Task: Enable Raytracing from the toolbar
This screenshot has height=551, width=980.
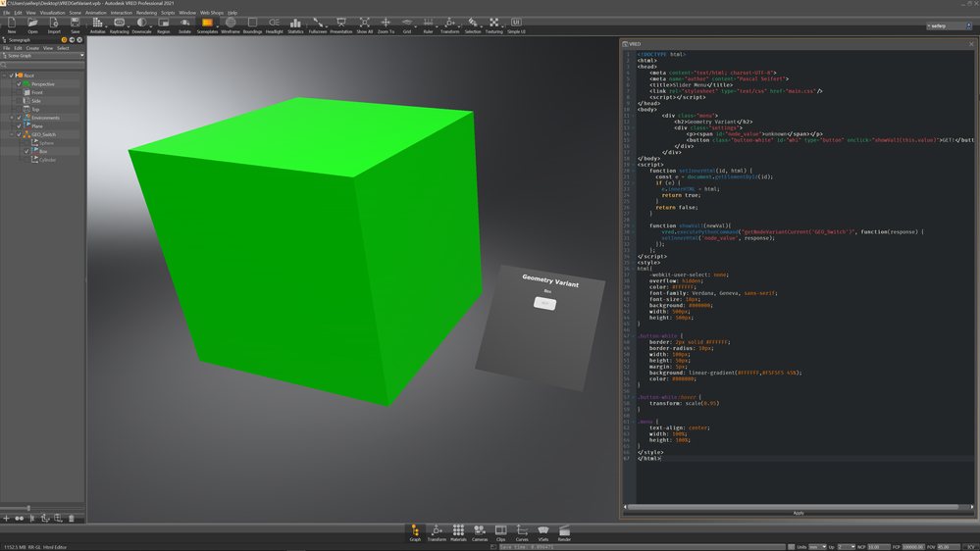Action: pos(119,24)
